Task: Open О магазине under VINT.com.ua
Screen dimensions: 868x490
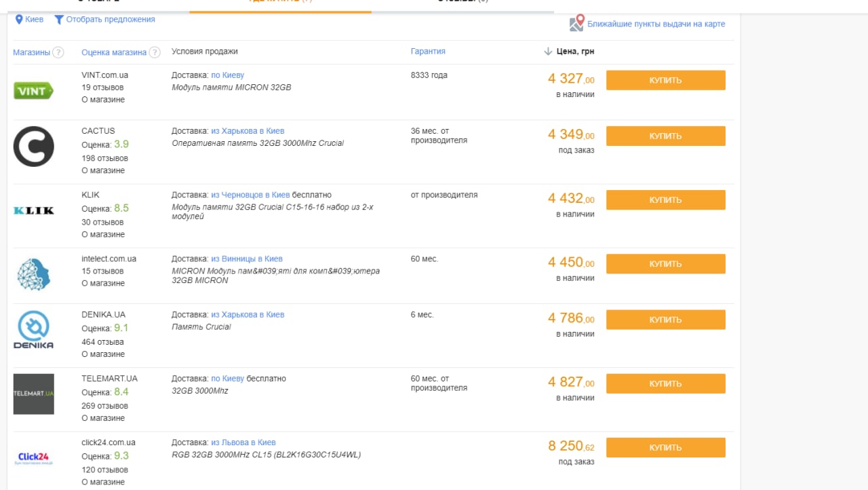Action: [x=103, y=100]
